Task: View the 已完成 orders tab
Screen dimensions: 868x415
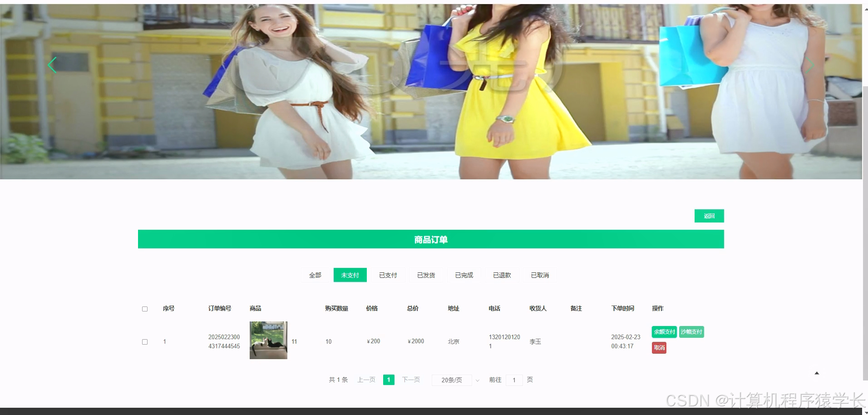Action: [464, 275]
